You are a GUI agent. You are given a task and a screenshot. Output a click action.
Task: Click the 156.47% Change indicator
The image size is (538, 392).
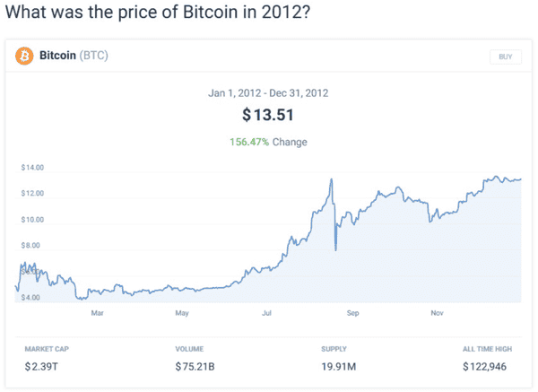269,141
